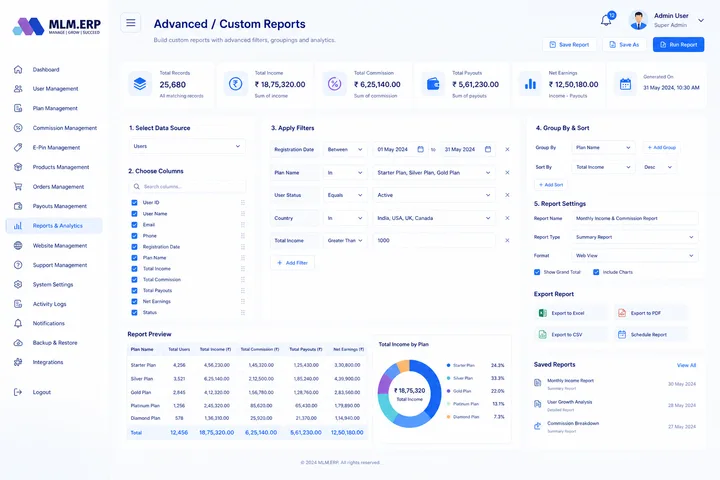Click the Admin User avatar
This screenshot has width=720, height=480.
coord(638,20)
